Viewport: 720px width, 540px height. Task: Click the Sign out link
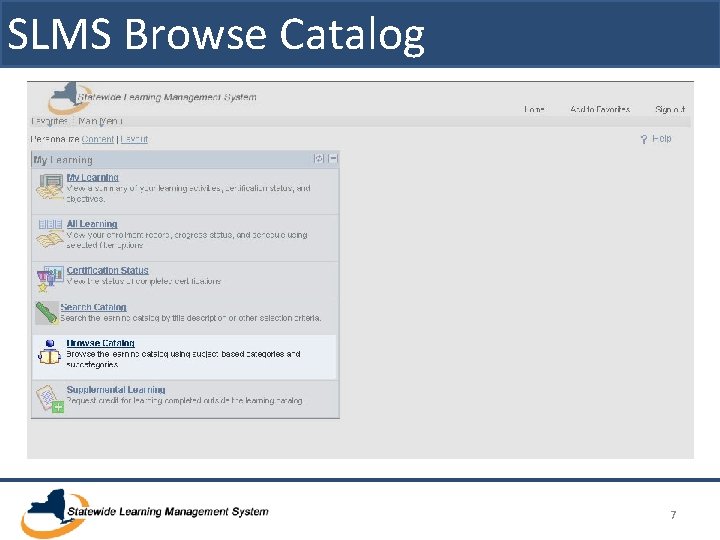click(670, 109)
